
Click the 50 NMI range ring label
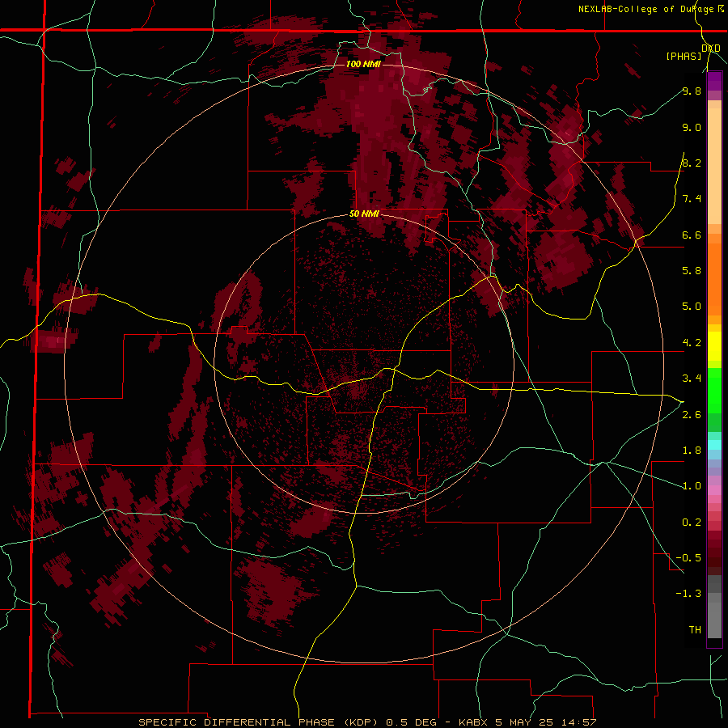point(364,214)
